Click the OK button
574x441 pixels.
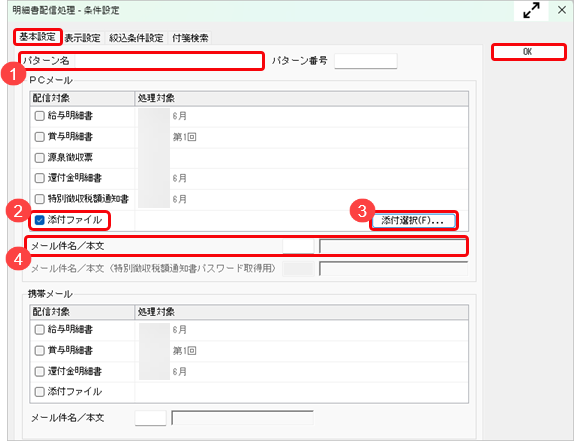tap(528, 52)
